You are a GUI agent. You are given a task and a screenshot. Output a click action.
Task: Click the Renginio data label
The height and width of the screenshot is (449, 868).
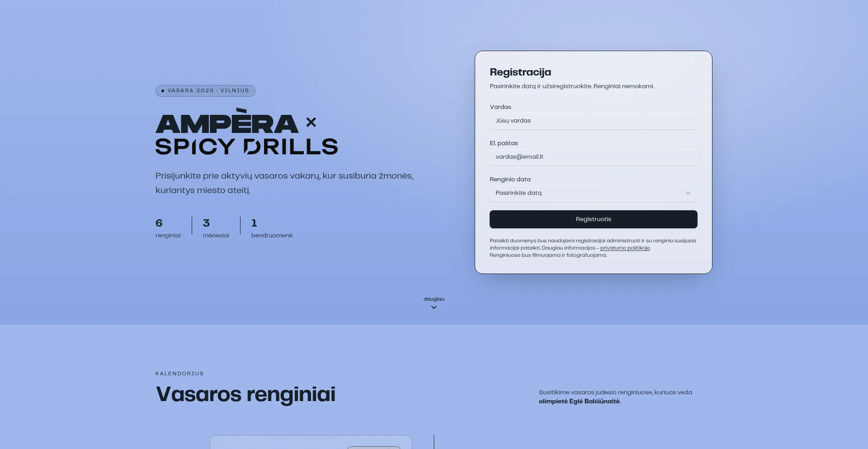pos(510,180)
